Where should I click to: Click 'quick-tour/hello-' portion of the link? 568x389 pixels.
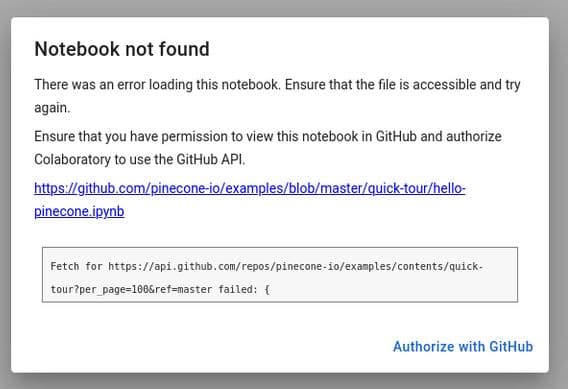[417, 188]
